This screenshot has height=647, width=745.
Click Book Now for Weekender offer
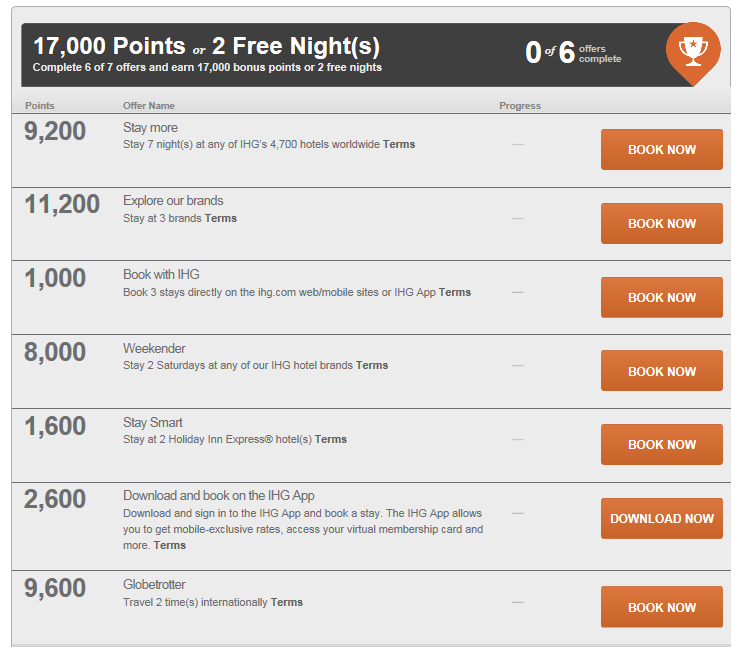point(662,371)
